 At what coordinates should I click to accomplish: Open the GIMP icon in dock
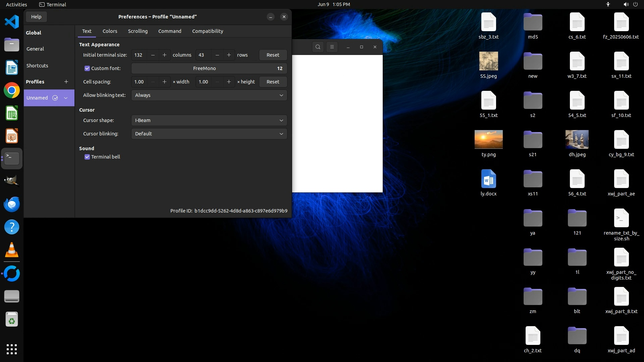click(12, 181)
